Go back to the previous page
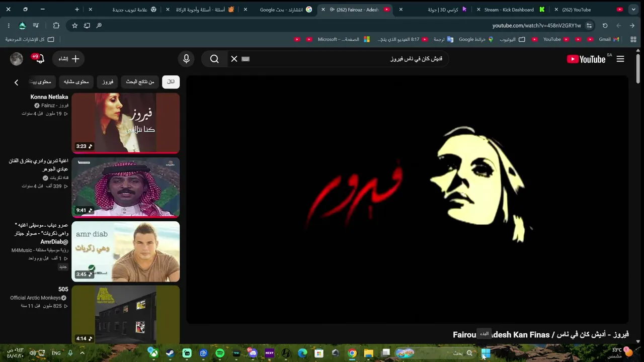This screenshot has width=644, height=362. click(632, 26)
